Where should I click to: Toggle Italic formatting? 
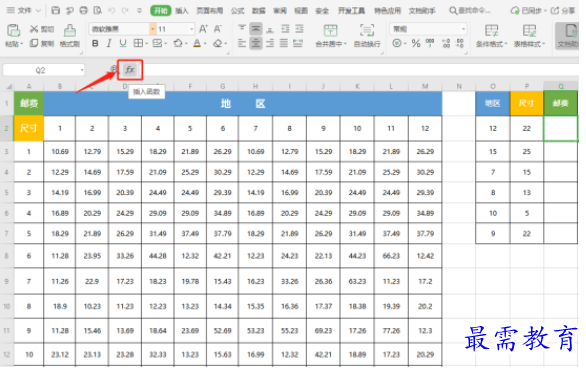tap(109, 43)
